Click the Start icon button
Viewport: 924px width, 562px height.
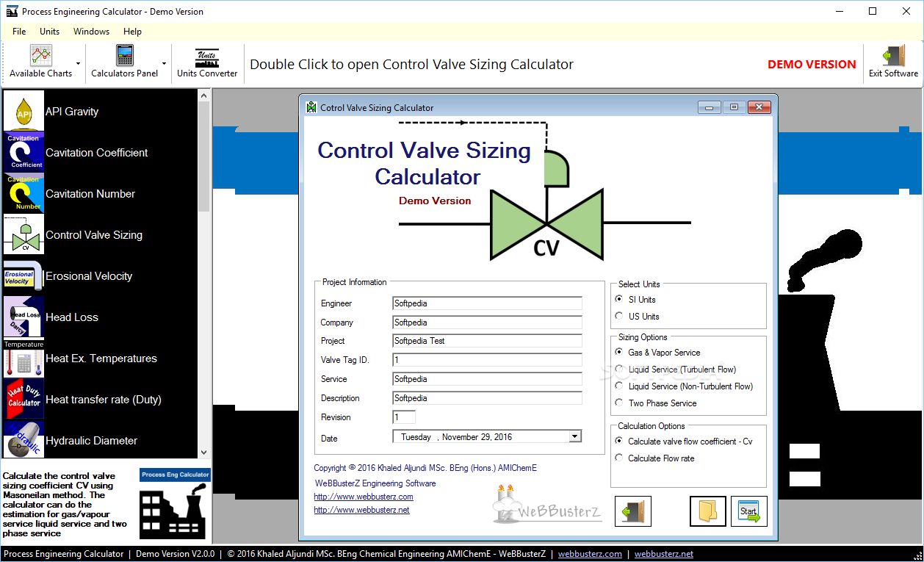[x=749, y=511]
